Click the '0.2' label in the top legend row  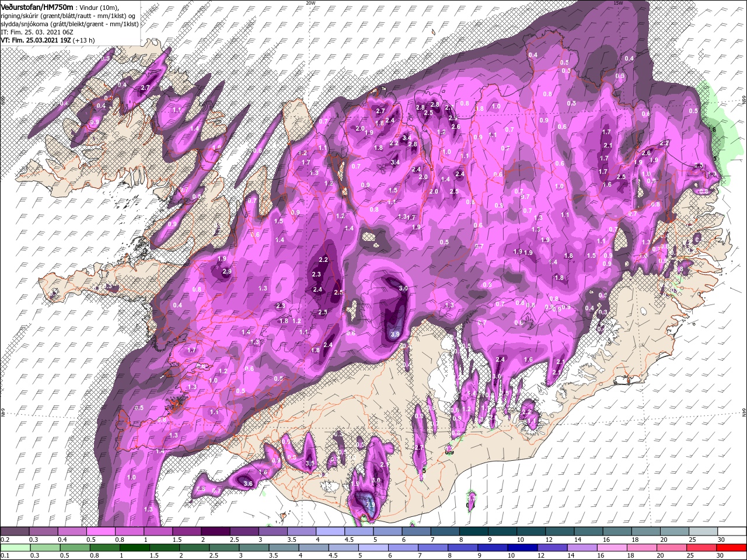[x=4, y=540]
